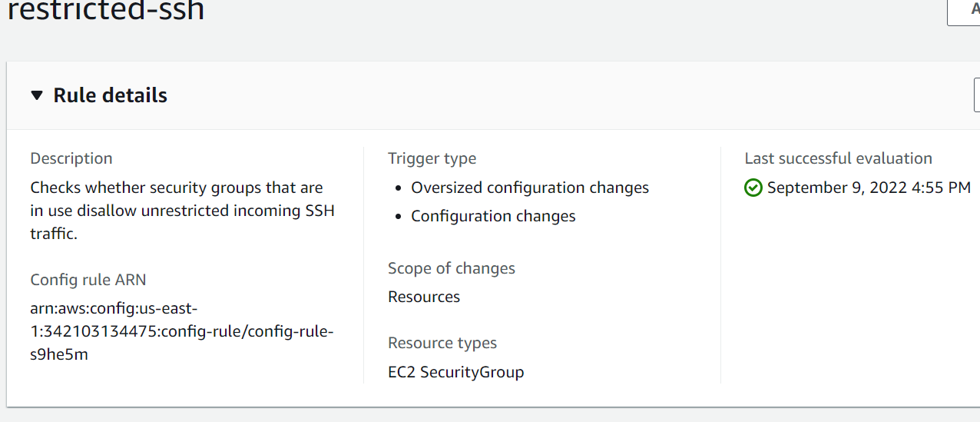Screen dimensions: 980x422
Task: Click the EC2 SecurityGroup resource type
Action: click(456, 372)
